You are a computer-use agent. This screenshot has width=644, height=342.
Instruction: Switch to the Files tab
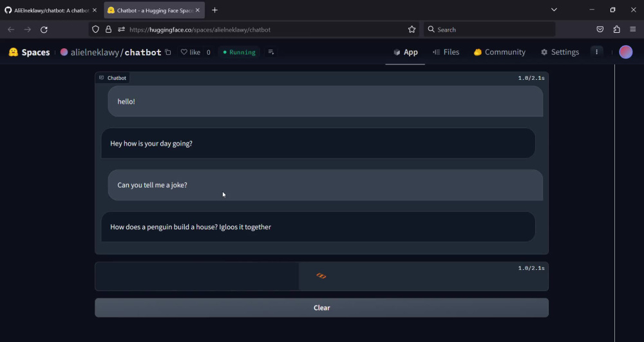click(446, 52)
